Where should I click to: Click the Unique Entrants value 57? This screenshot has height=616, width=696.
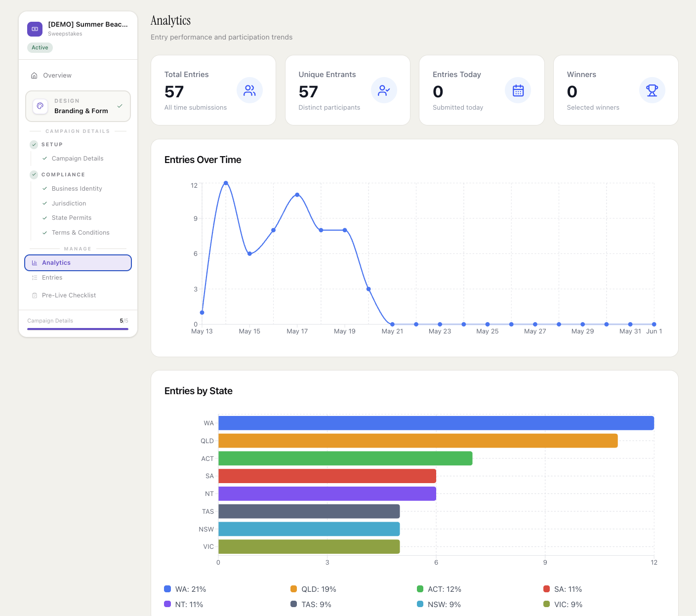308,92
